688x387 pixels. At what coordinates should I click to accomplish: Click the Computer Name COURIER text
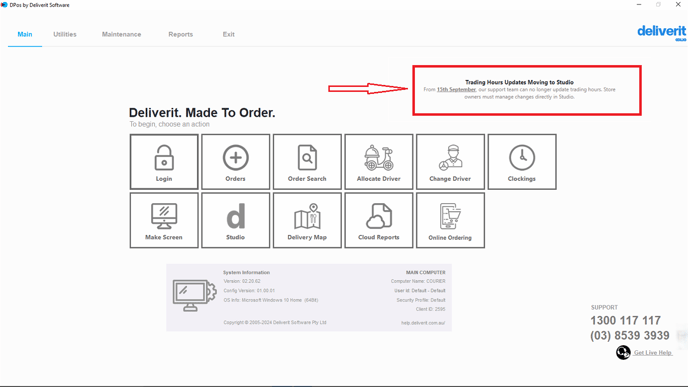click(418, 281)
